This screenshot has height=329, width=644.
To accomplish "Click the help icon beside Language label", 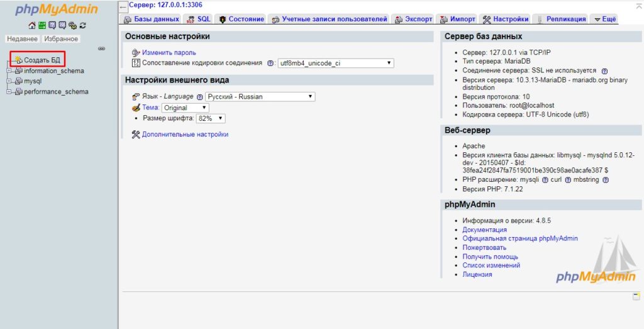I will click(x=199, y=97).
